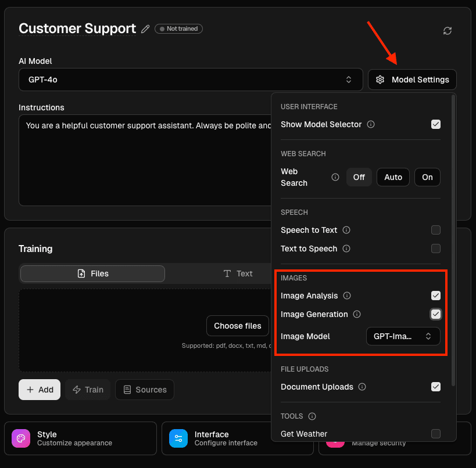Open the AI Model dropdown showing GPT-4o
Screen dimensions: 476x468
(190, 80)
